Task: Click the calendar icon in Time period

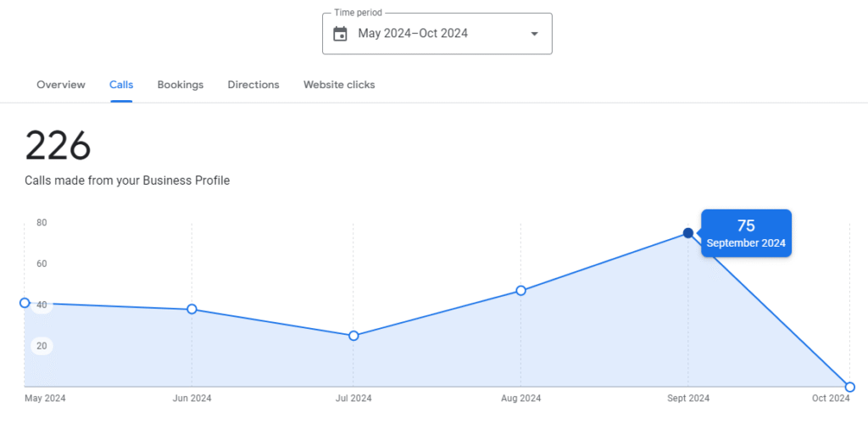Action: coord(340,34)
